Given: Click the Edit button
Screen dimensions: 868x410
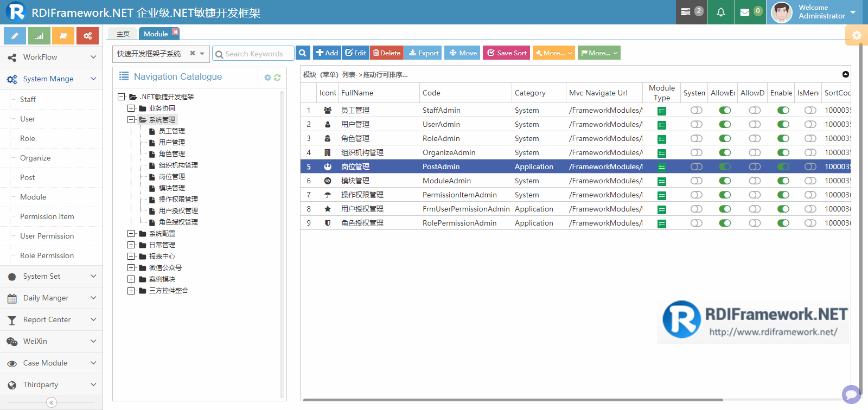Looking at the screenshot, I should [356, 53].
